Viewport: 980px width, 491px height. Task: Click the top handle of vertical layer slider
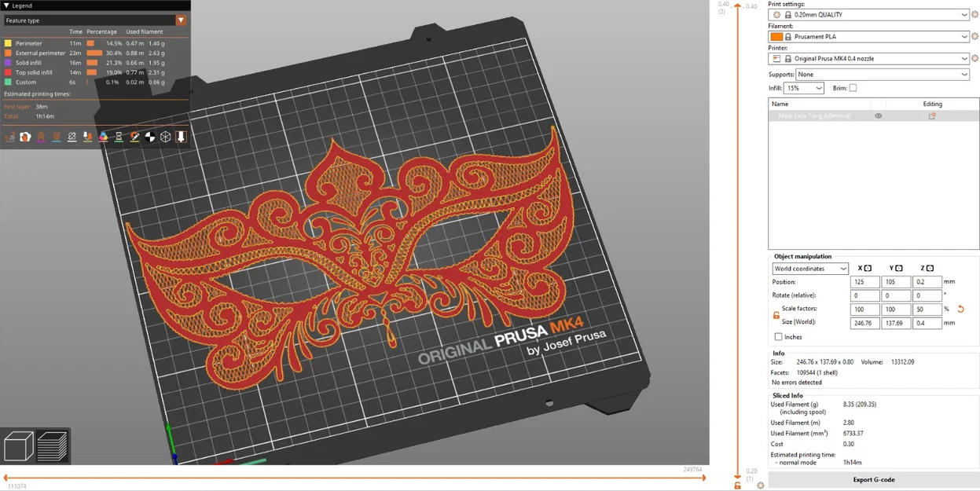[x=737, y=6]
